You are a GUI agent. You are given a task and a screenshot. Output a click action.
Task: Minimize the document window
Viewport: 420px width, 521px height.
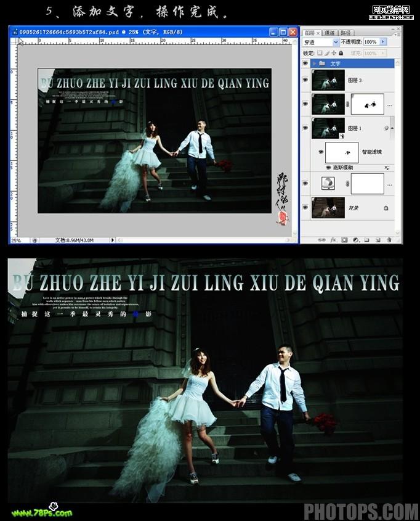[273, 32]
